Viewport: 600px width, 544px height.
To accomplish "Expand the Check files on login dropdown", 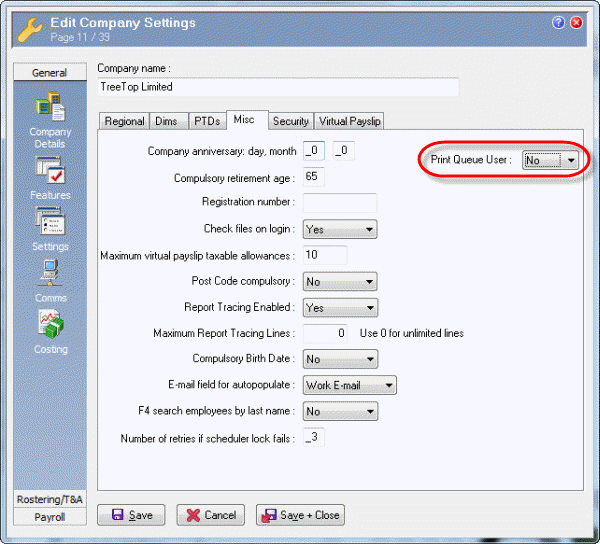I will [x=340, y=229].
